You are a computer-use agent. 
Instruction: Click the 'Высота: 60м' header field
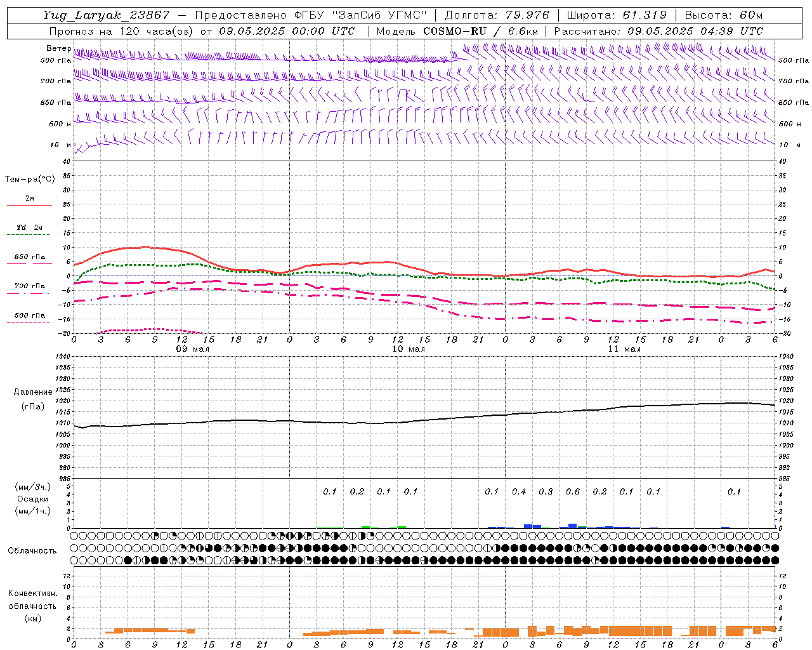pos(723,15)
